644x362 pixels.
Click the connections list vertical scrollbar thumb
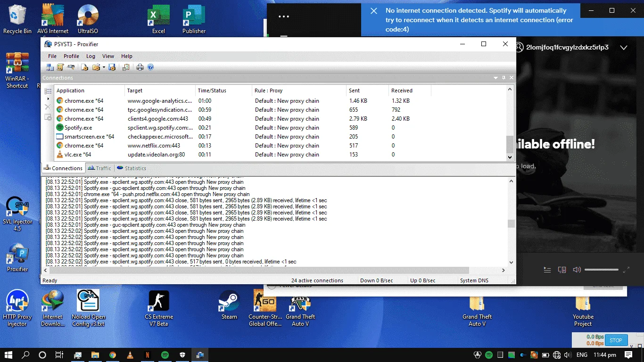[510, 143]
